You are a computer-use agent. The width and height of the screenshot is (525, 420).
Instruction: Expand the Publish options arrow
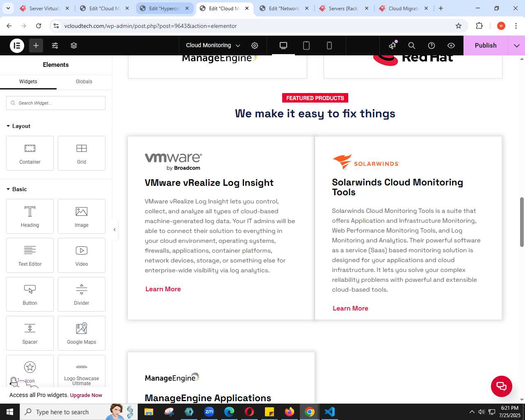517,46
